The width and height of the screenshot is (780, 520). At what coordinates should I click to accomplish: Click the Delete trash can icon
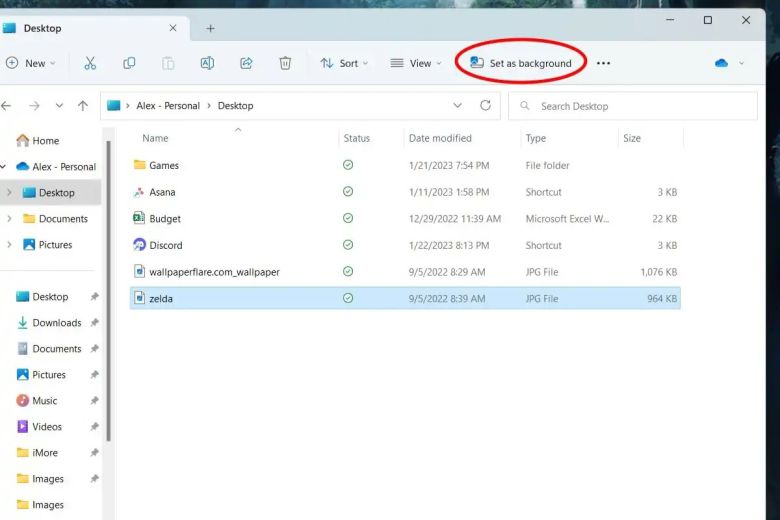(285, 63)
